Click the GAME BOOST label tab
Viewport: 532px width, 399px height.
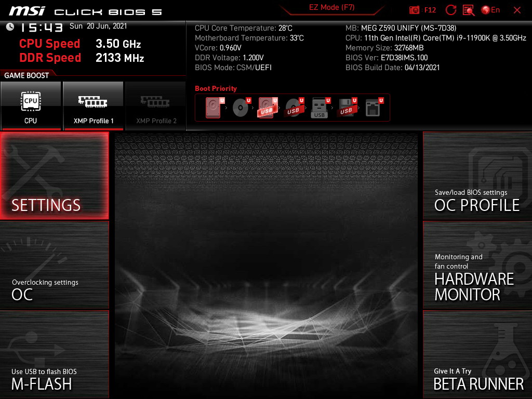point(26,75)
